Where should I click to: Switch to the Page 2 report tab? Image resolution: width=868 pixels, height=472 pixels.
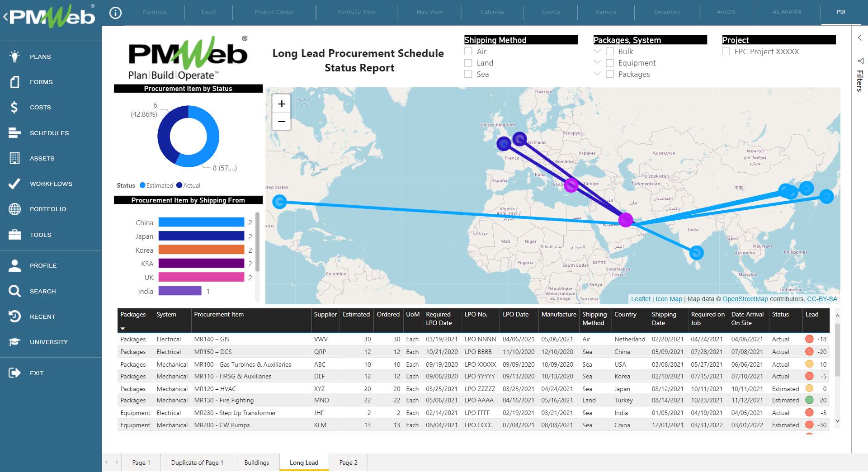348,463
